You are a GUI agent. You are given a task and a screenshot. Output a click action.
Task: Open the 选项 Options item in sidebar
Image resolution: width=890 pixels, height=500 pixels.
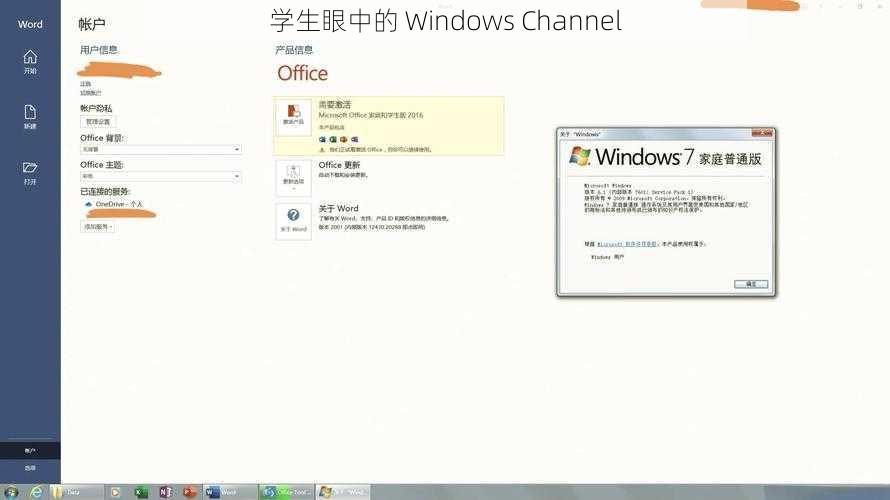point(30,468)
